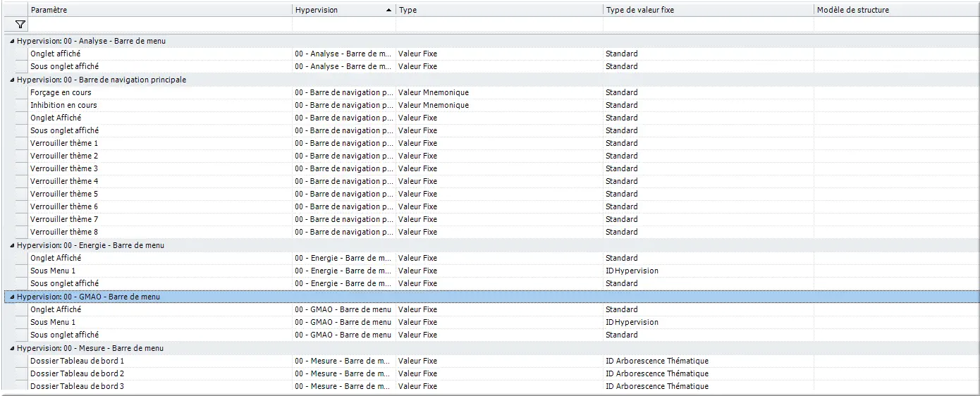Image resolution: width=980 pixels, height=396 pixels.
Task: Sort by the Paramètre column header
Action: click(x=159, y=11)
